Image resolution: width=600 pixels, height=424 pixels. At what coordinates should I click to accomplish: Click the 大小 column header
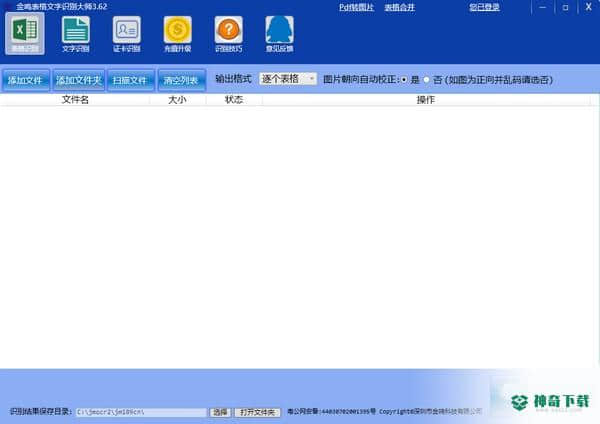(x=178, y=100)
